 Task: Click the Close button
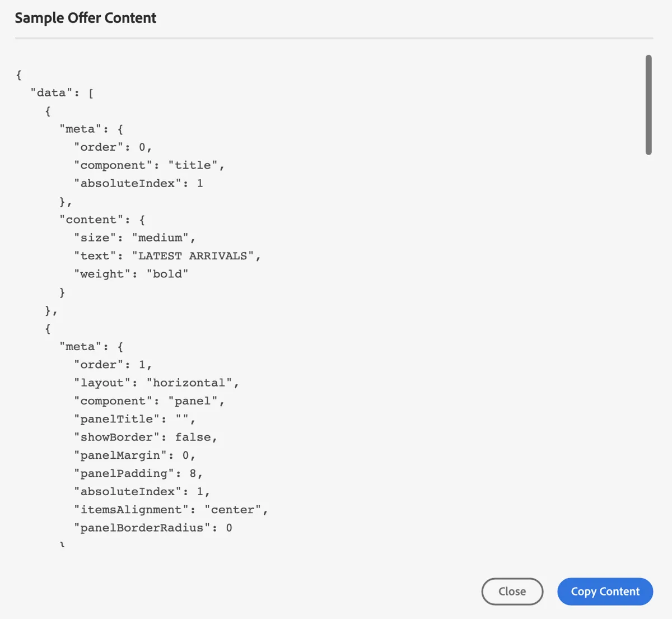click(x=512, y=592)
